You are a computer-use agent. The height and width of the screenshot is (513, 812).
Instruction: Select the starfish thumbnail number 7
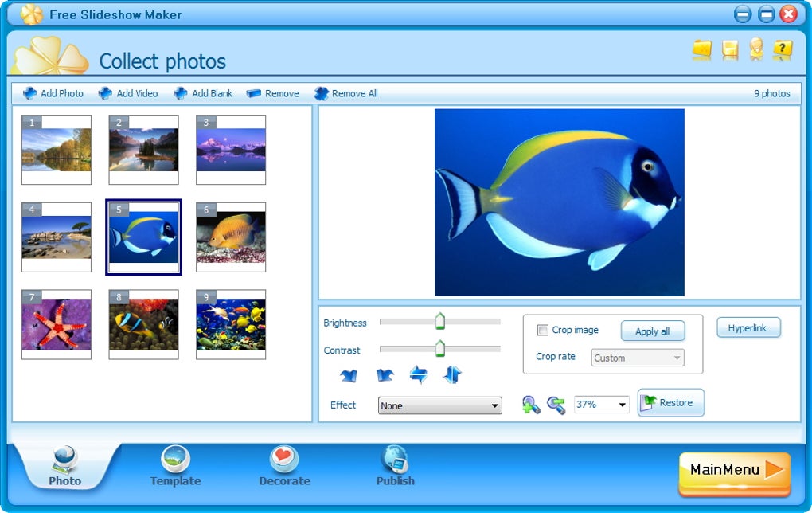coord(57,324)
